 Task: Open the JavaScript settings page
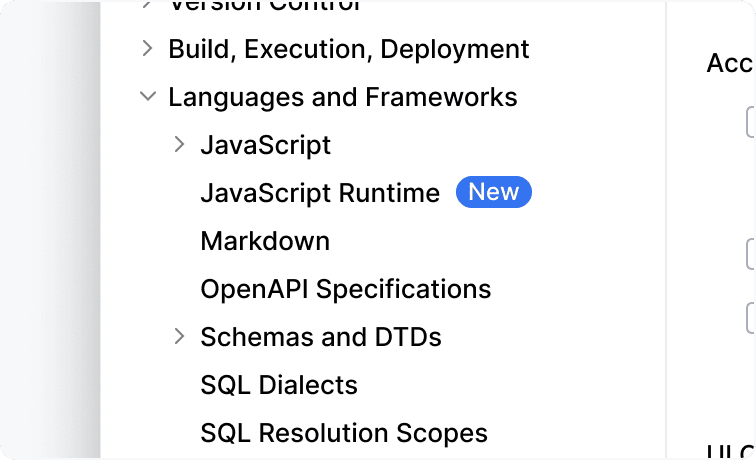(x=265, y=145)
